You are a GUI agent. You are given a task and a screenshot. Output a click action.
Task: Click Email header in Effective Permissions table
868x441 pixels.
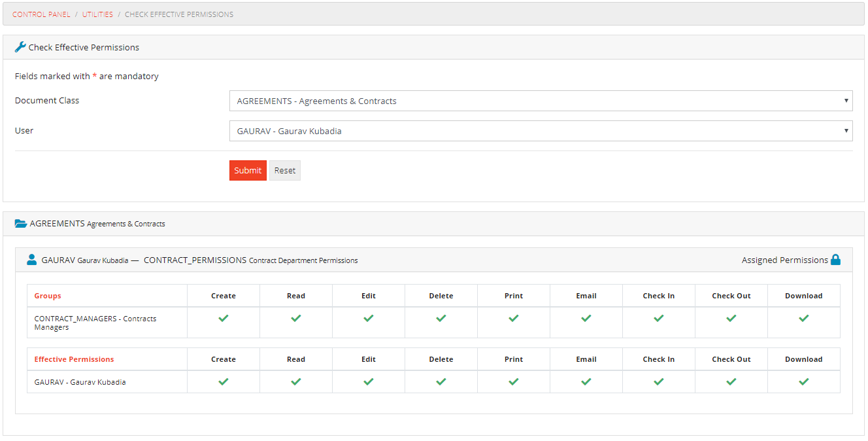point(586,359)
